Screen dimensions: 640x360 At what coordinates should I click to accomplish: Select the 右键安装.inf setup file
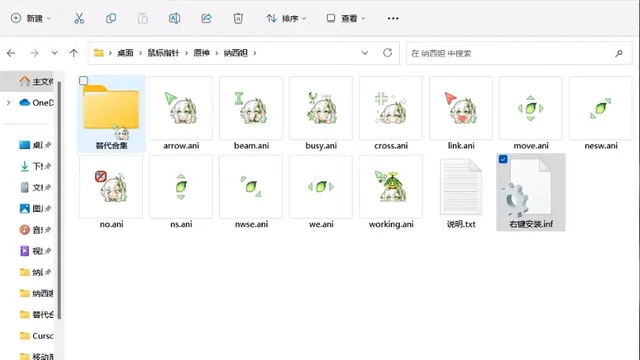coord(531,192)
